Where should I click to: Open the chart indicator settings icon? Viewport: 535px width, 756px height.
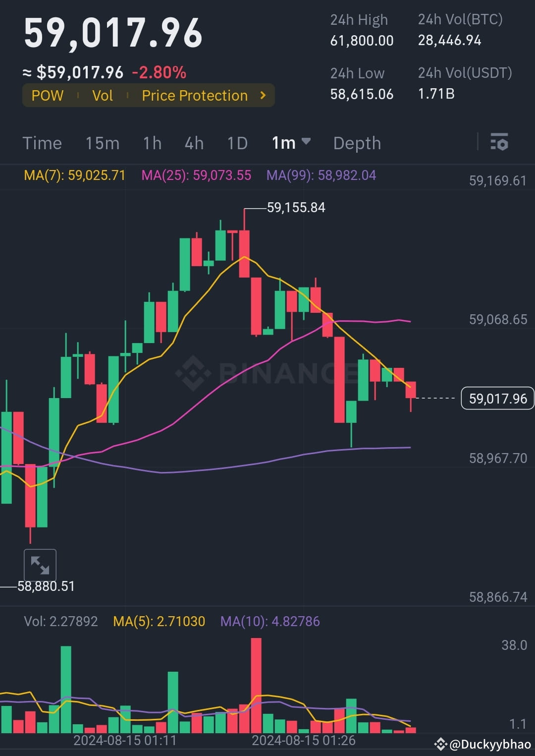(500, 143)
